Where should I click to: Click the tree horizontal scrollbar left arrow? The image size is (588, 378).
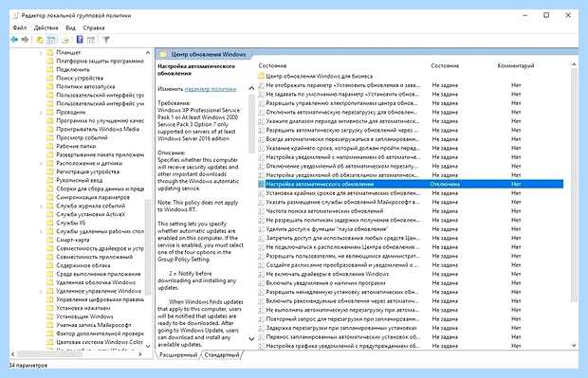click(13, 354)
